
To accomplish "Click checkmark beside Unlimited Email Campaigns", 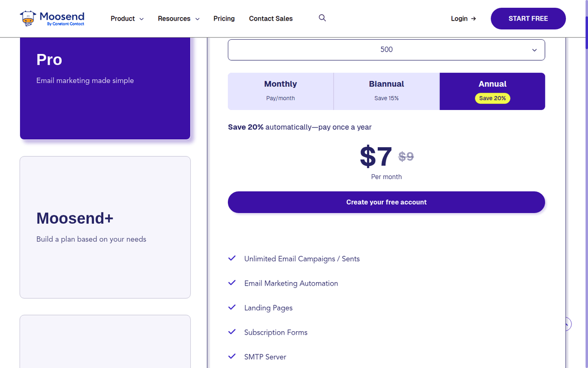I will click(x=232, y=258).
